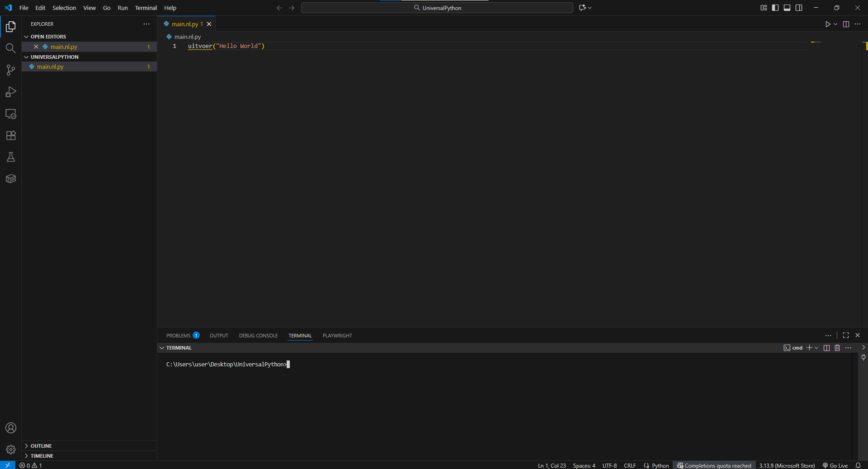Toggle primary side bar visibility
Viewport: 868px width, 469px height.
pos(775,8)
